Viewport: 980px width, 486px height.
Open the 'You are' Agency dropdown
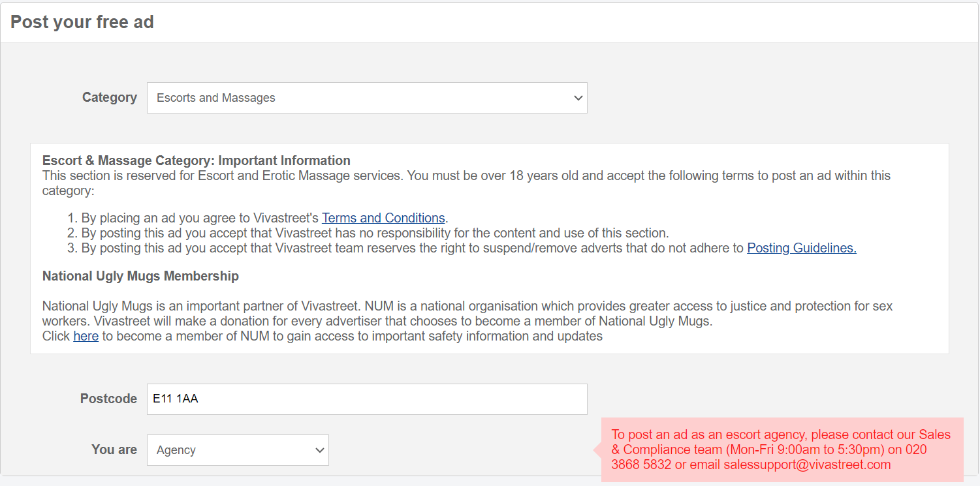coord(238,450)
